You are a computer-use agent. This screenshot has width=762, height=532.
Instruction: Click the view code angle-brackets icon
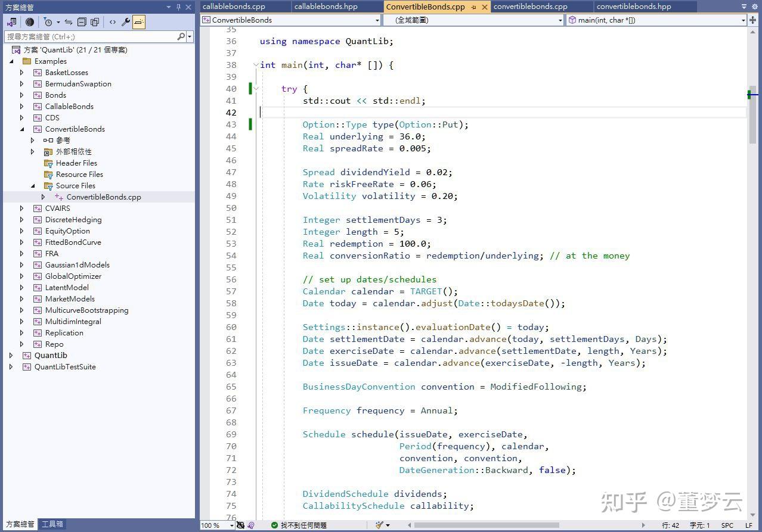(x=113, y=22)
